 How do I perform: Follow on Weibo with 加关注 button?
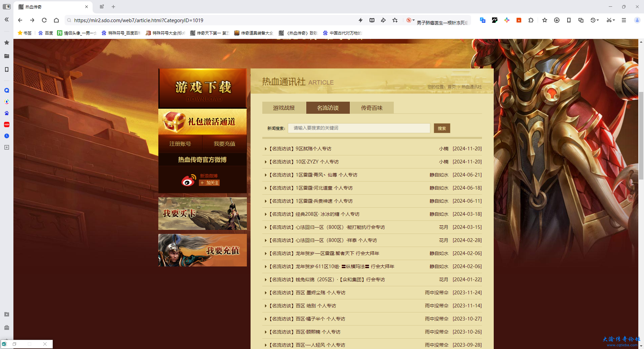coord(209,183)
